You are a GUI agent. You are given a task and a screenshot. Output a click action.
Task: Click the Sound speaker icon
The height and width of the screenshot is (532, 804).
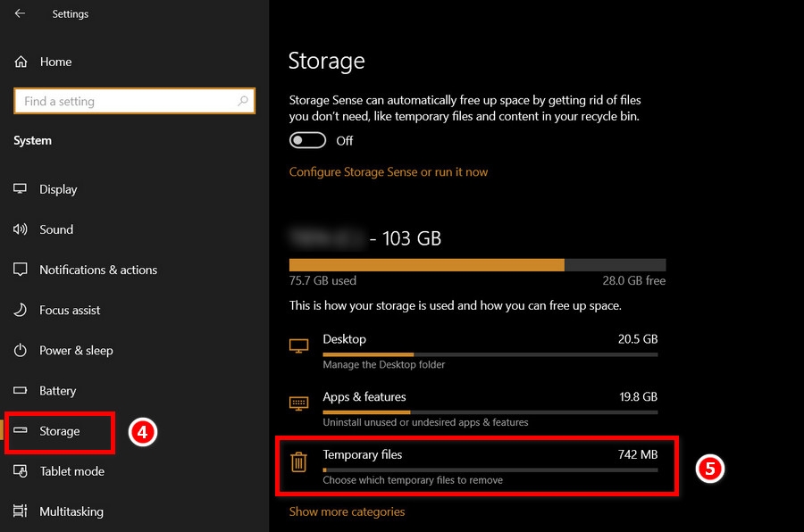pos(20,229)
